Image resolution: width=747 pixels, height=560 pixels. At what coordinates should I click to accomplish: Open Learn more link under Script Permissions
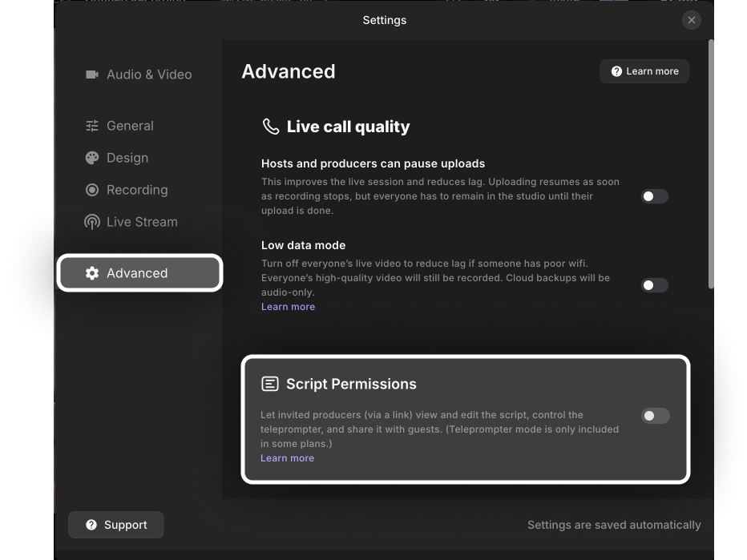pyautogui.click(x=287, y=458)
